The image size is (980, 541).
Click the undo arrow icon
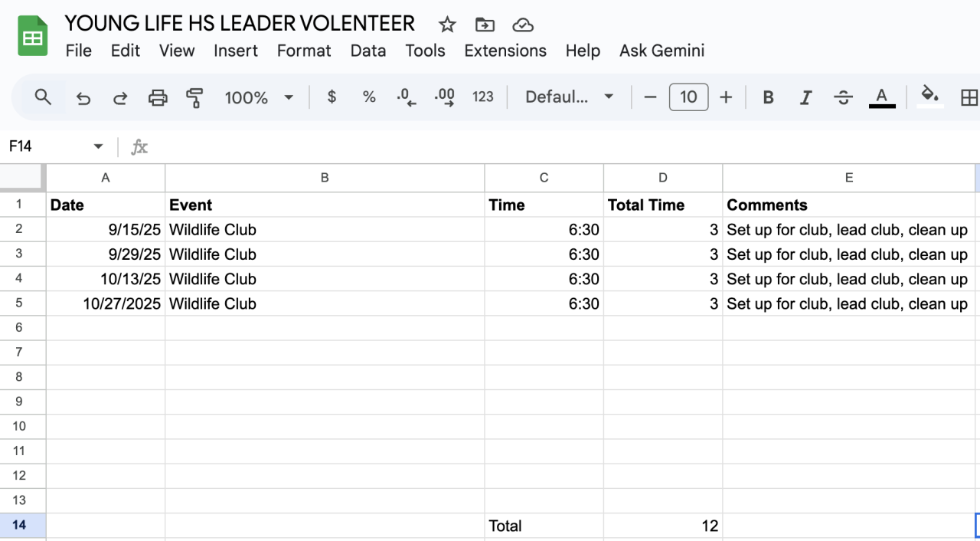point(83,97)
